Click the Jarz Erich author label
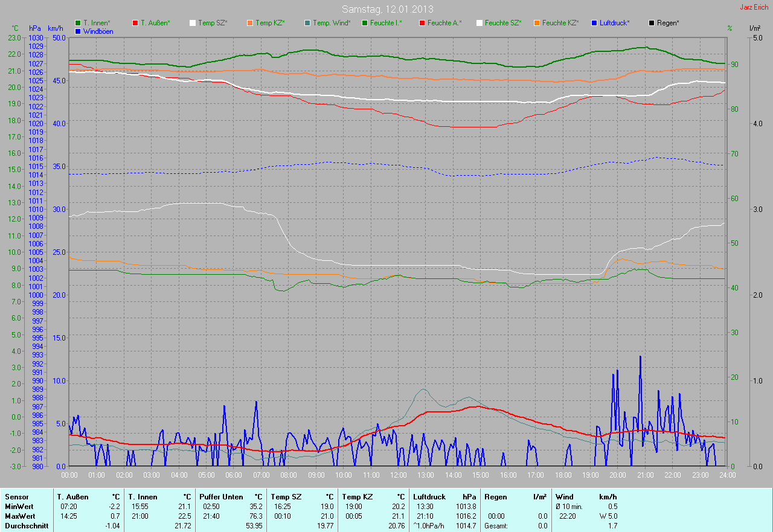 point(754,8)
